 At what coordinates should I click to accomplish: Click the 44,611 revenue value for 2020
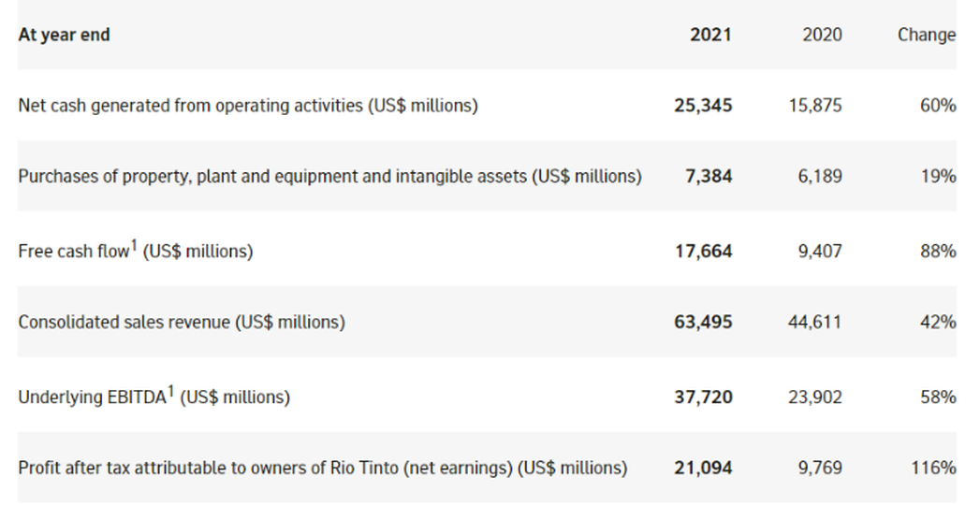(x=815, y=323)
